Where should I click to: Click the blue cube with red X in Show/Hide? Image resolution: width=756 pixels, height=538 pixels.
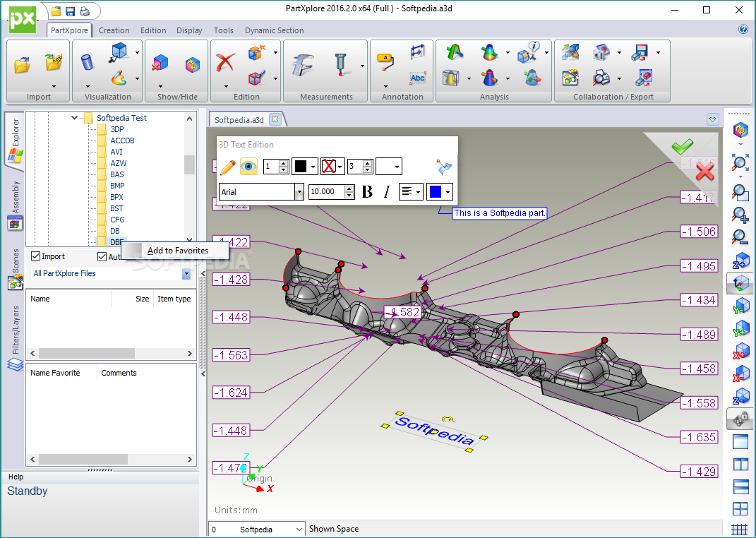(160, 64)
